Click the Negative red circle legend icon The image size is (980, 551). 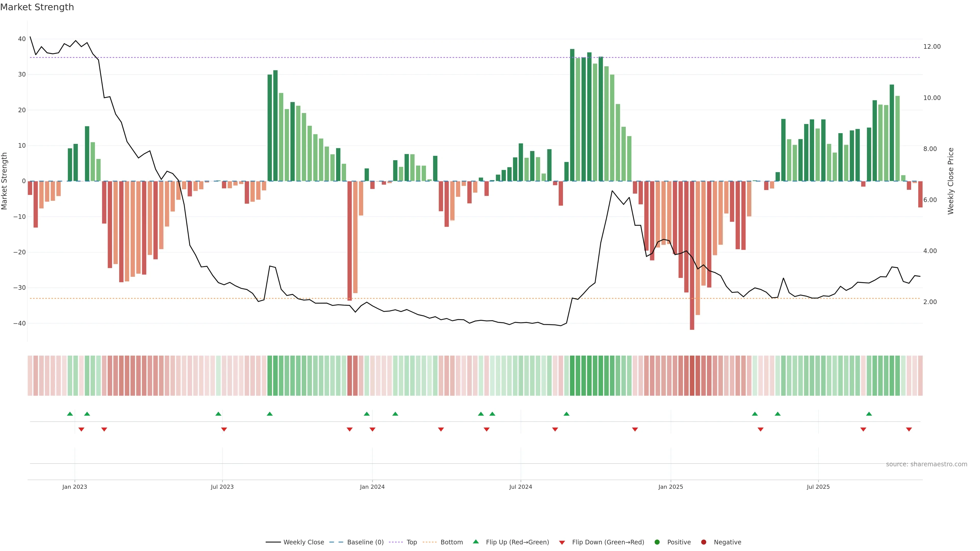(x=703, y=542)
